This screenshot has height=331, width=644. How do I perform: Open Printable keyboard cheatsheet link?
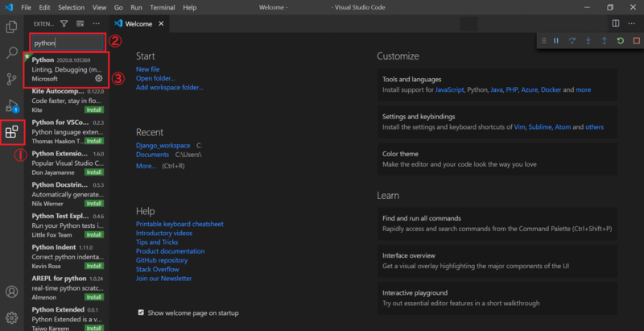click(x=180, y=224)
